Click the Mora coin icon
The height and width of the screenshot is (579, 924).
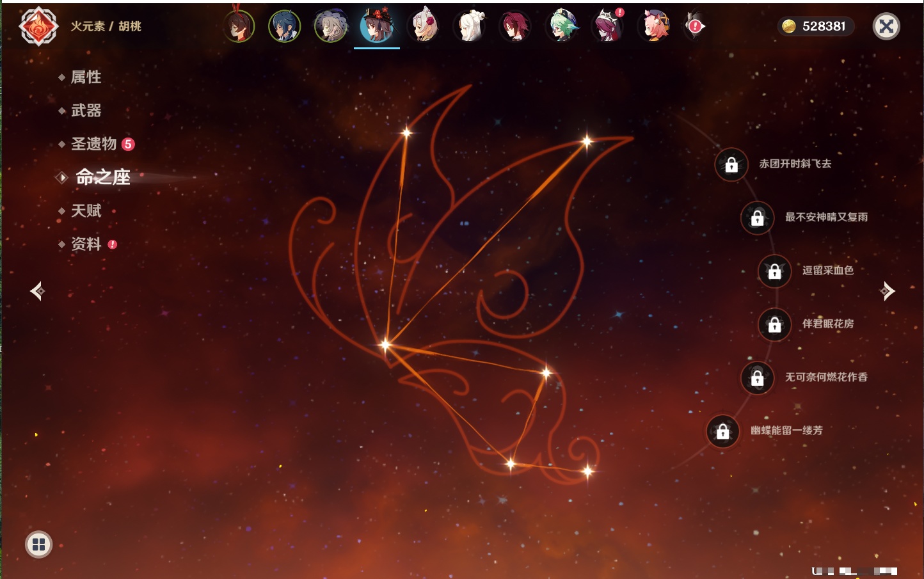coord(789,26)
